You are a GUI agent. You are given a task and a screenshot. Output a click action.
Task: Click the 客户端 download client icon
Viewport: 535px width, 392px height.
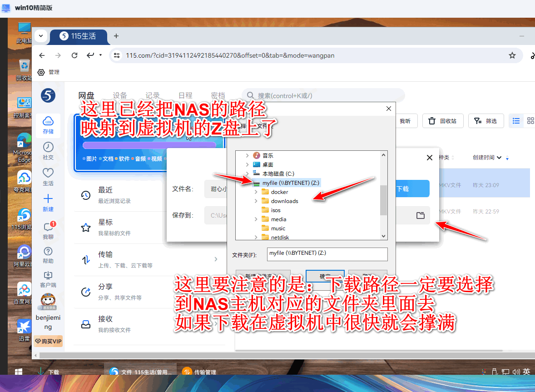coord(48,278)
